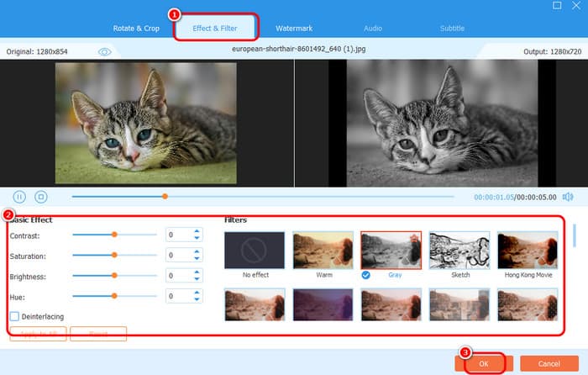Image resolution: width=588 pixels, height=375 pixels.
Task: Close the editor window
Action: [x=576, y=5]
